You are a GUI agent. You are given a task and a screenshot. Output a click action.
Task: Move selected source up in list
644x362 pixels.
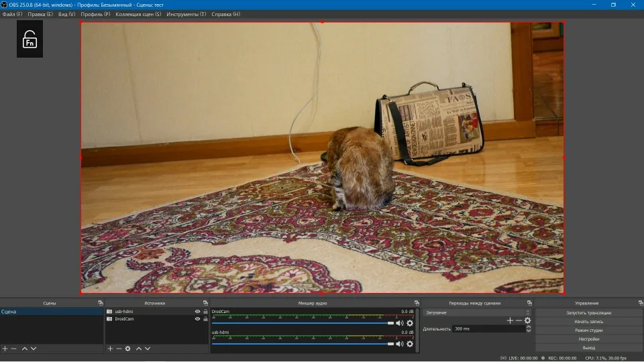click(139, 349)
